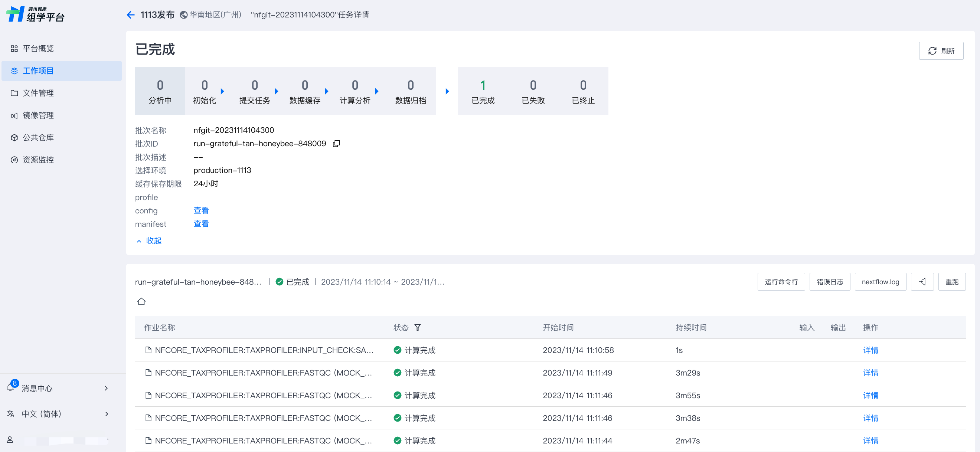This screenshot has width=980, height=452.
Task: Click the back arrow beside 1113发布
Action: tap(131, 15)
